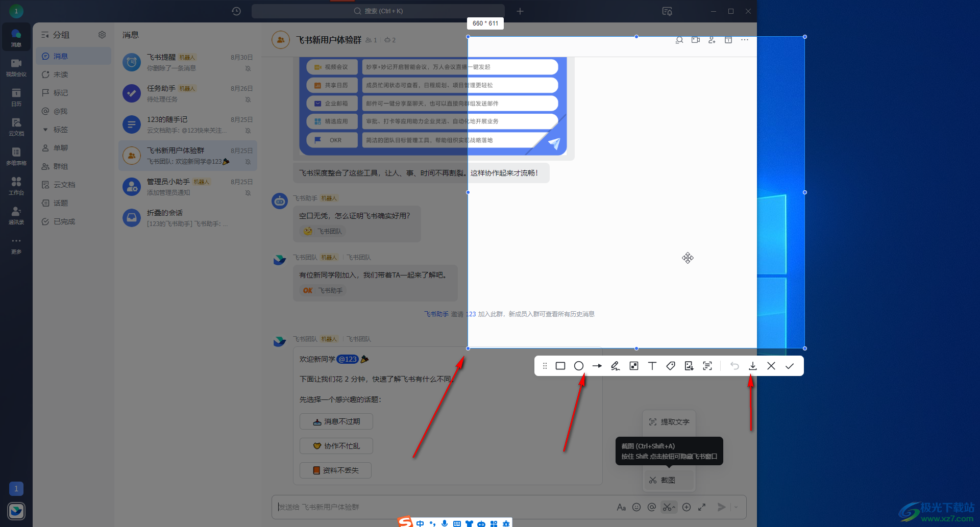Viewport: 980px width, 527px height.
Task: Click the 消息不过期 topic button
Action: coord(336,421)
